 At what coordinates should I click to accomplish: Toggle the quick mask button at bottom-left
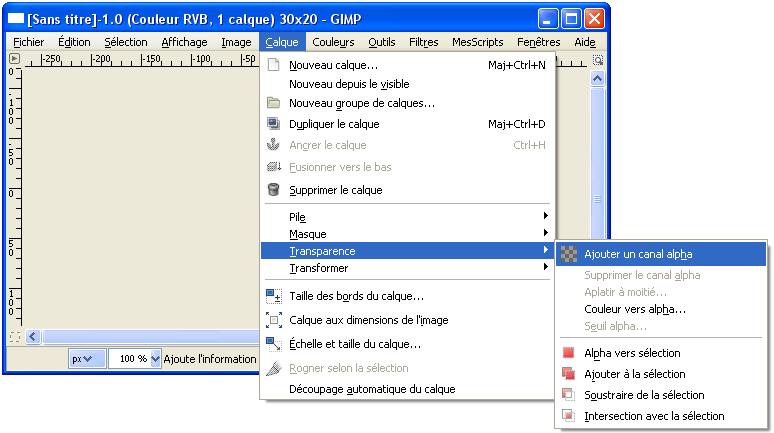[x=15, y=337]
